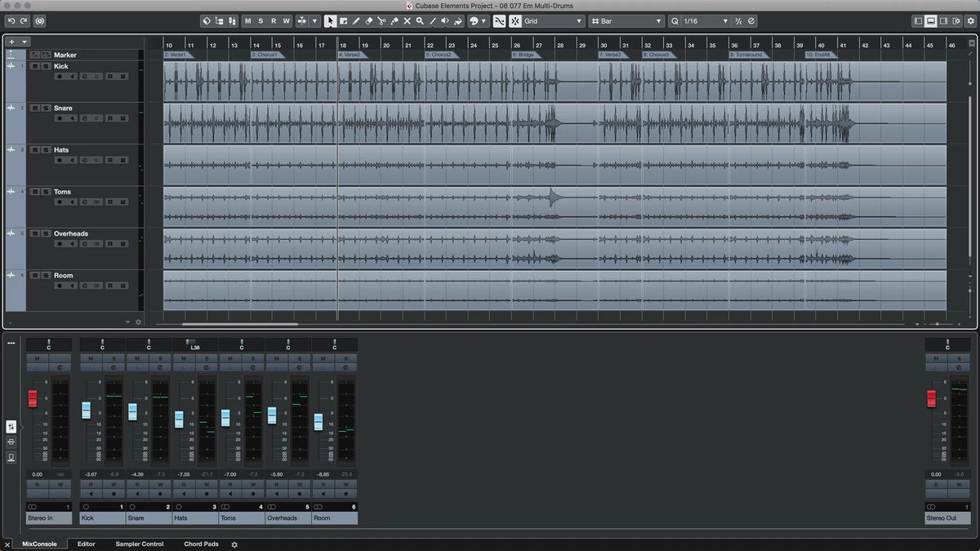Pick the Draw pencil tool

tap(356, 21)
